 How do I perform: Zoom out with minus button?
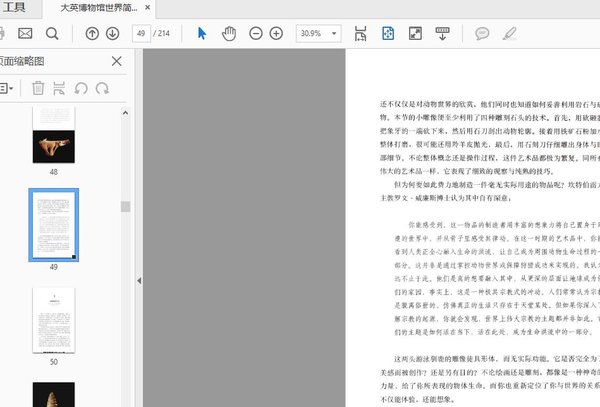pos(254,34)
